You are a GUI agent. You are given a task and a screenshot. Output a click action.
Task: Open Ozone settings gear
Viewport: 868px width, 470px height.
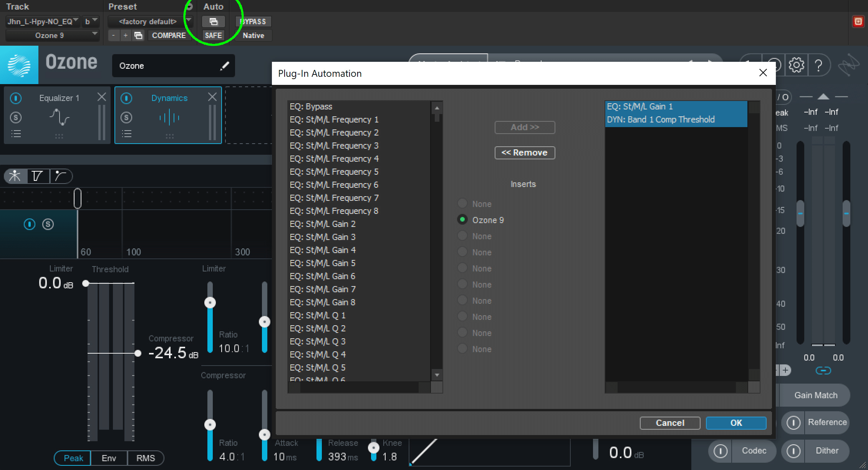796,65
